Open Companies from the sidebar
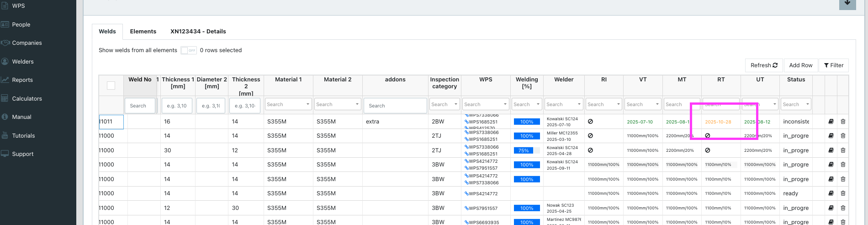This screenshot has height=225, width=868. [26, 43]
